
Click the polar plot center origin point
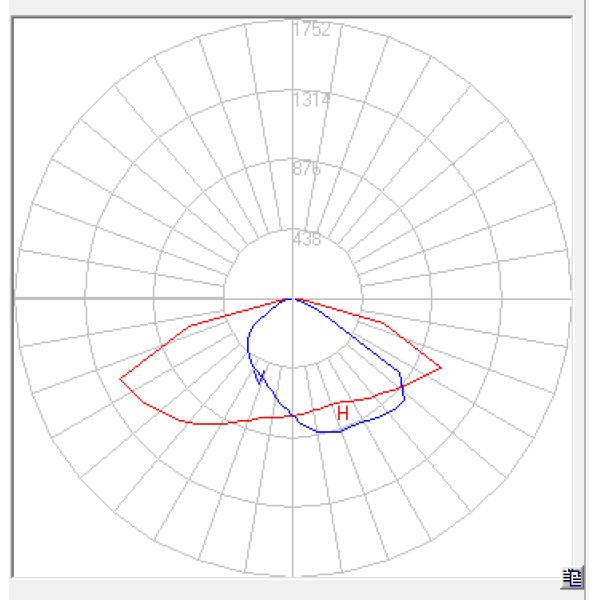[x=292, y=298]
